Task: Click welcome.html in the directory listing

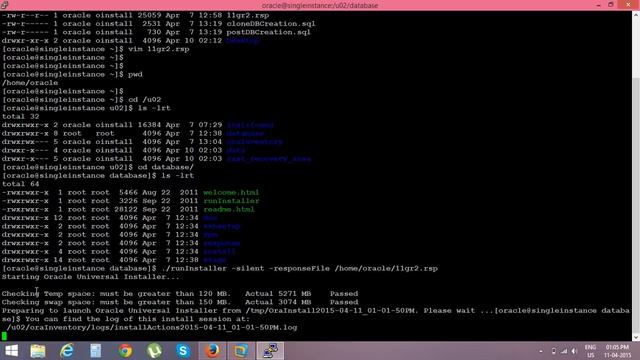Action: tap(231, 193)
